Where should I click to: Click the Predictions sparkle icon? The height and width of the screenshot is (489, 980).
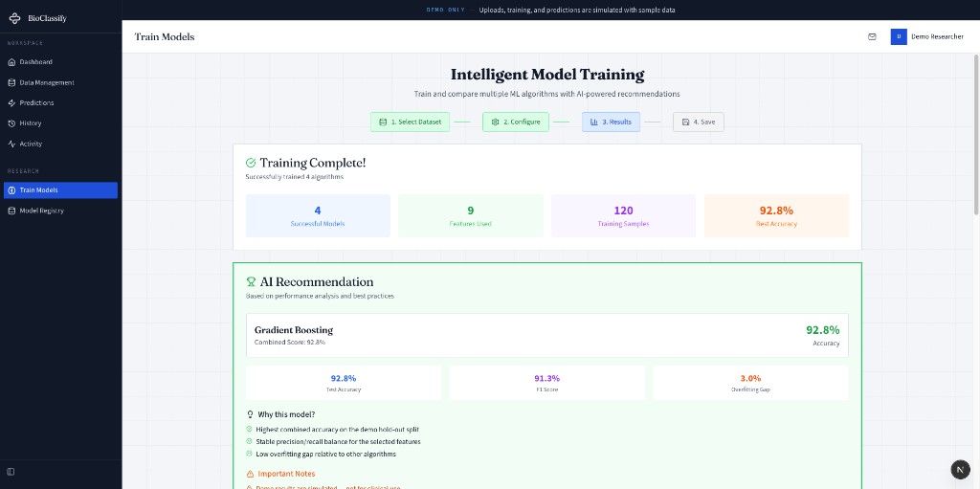(11, 102)
